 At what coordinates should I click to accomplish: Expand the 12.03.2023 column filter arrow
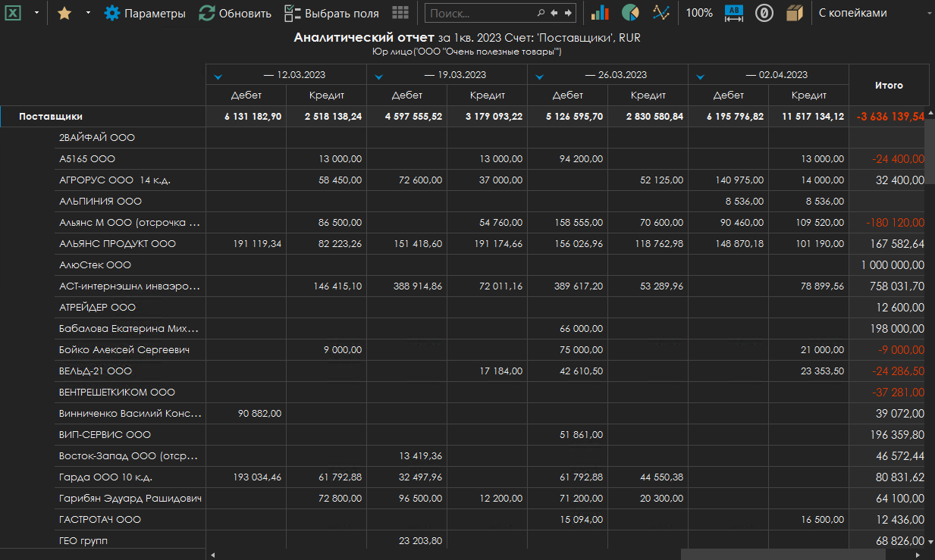click(x=218, y=76)
